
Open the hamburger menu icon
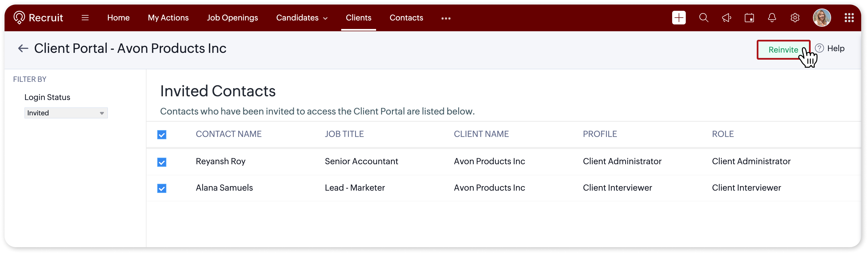tap(85, 18)
